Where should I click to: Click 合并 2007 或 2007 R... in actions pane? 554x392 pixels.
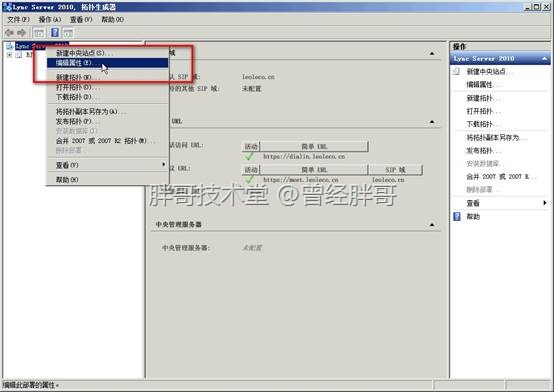501,176
